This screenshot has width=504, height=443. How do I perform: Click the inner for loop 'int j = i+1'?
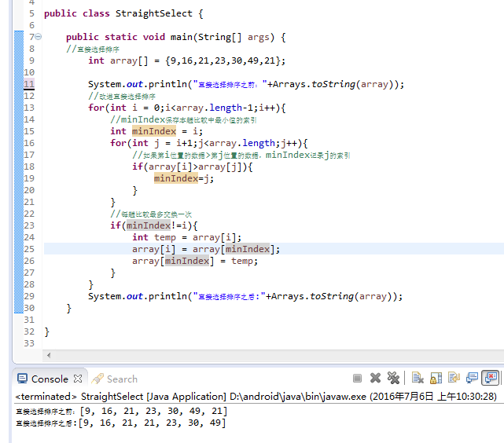pos(208,143)
